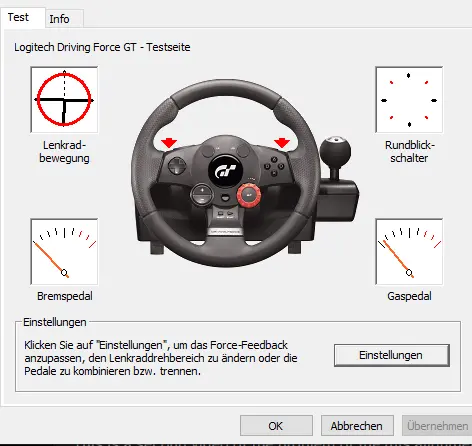
Task: Click the gear shifter knob
Action: pos(335,151)
